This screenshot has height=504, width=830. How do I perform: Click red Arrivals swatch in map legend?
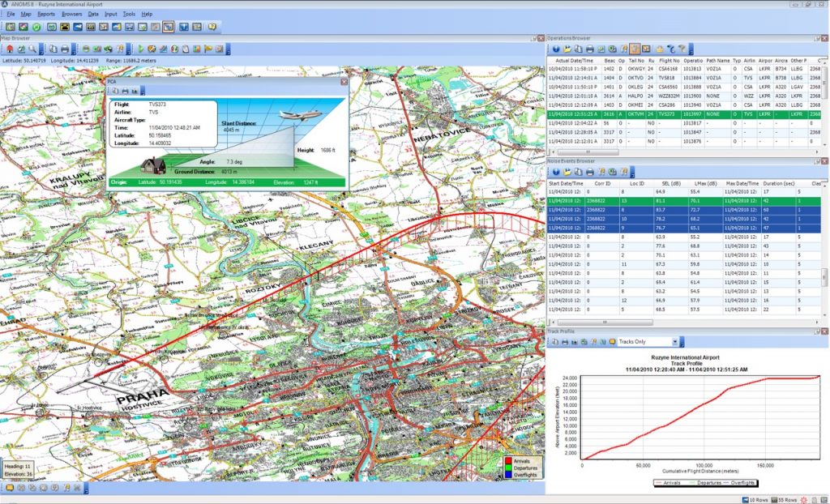point(508,461)
